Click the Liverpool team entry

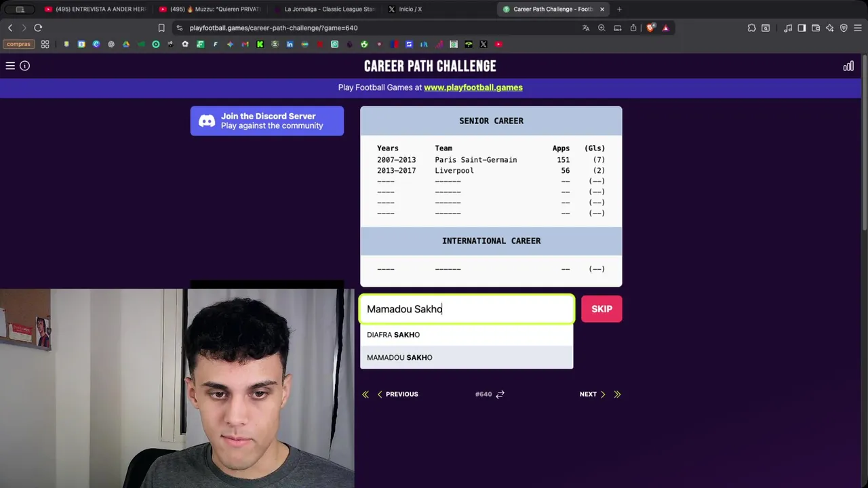point(454,171)
